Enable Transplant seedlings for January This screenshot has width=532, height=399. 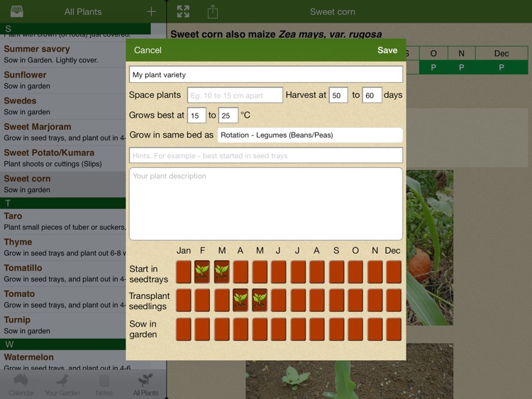184,300
